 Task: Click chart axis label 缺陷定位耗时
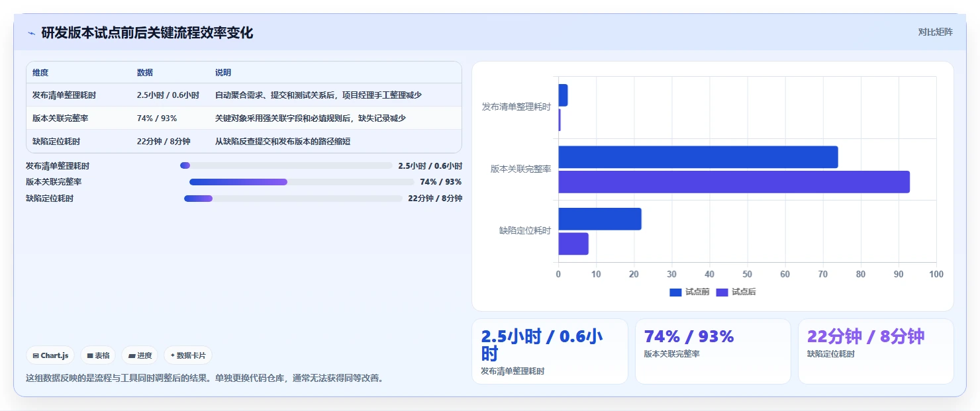(x=524, y=231)
